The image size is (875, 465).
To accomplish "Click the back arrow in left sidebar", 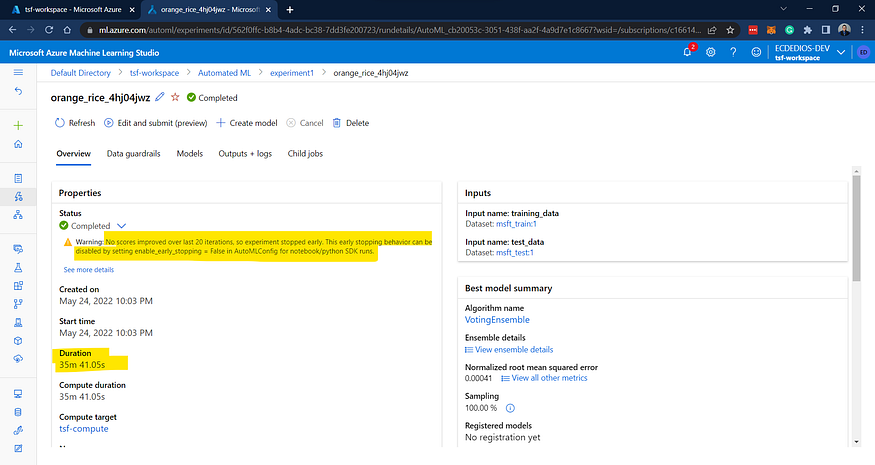I will pyautogui.click(x=18, y=90).
